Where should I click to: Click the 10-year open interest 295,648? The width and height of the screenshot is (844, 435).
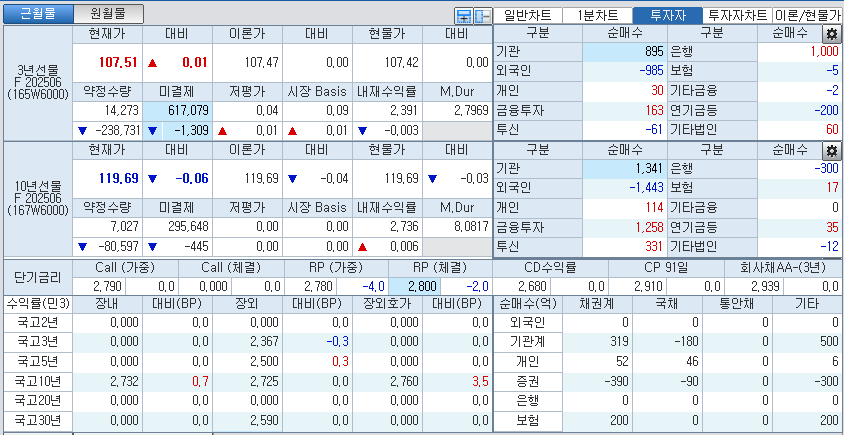coord(188,227)
